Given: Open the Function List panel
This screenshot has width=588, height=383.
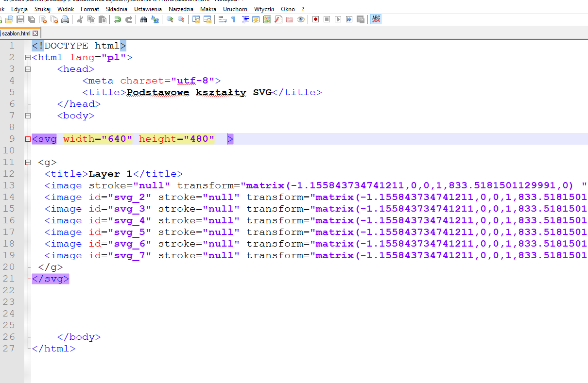Looking at the screenshot, I should tap(278, 19).
